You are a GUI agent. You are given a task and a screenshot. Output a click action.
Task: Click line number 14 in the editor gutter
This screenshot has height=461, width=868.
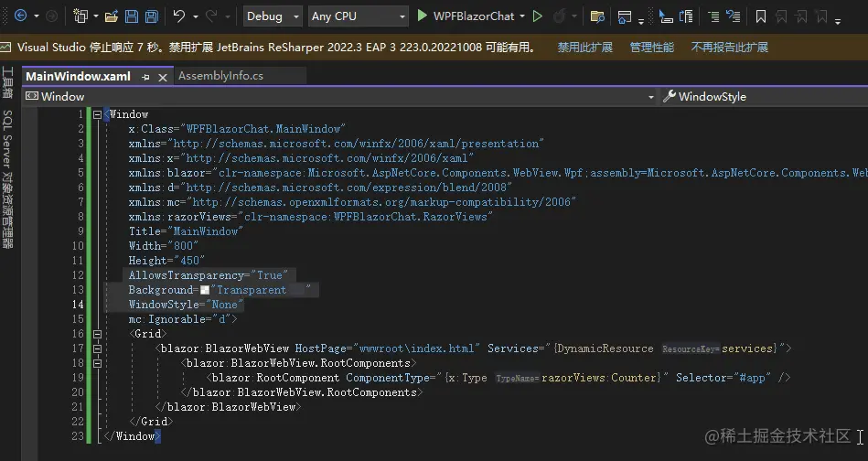78,305
